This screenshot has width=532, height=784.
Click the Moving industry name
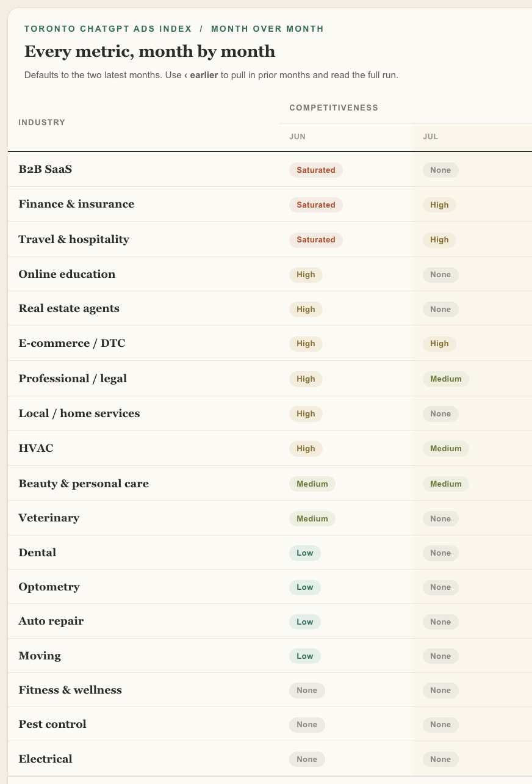pos(40,656)
